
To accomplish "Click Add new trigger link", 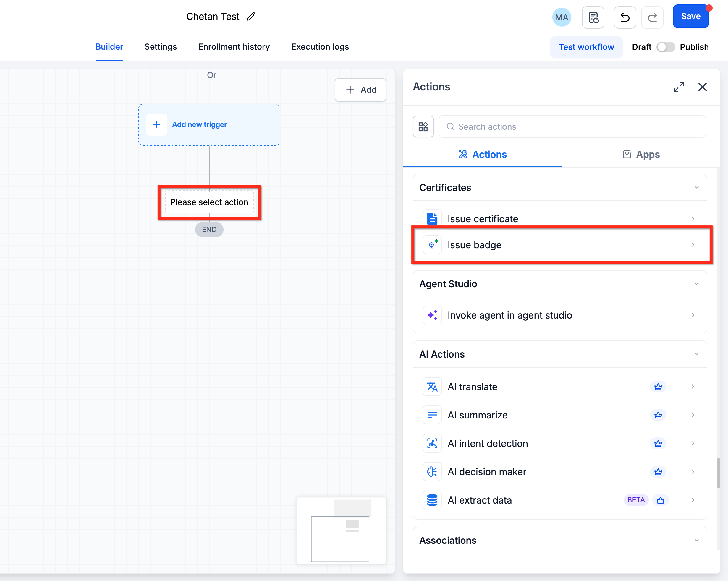I will pyautogui.click(x=200, y=125).
